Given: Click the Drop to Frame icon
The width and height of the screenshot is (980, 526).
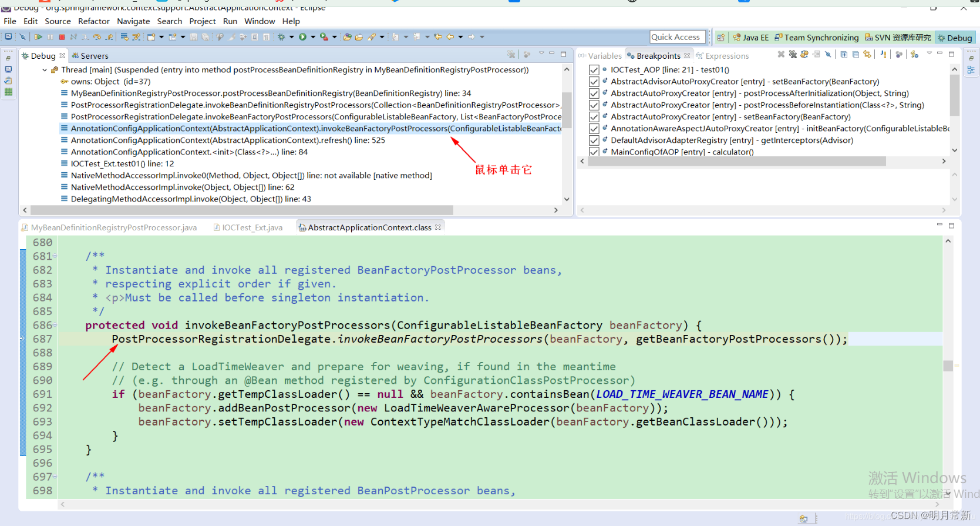Looking at the screenshot, I should [124, 37].
